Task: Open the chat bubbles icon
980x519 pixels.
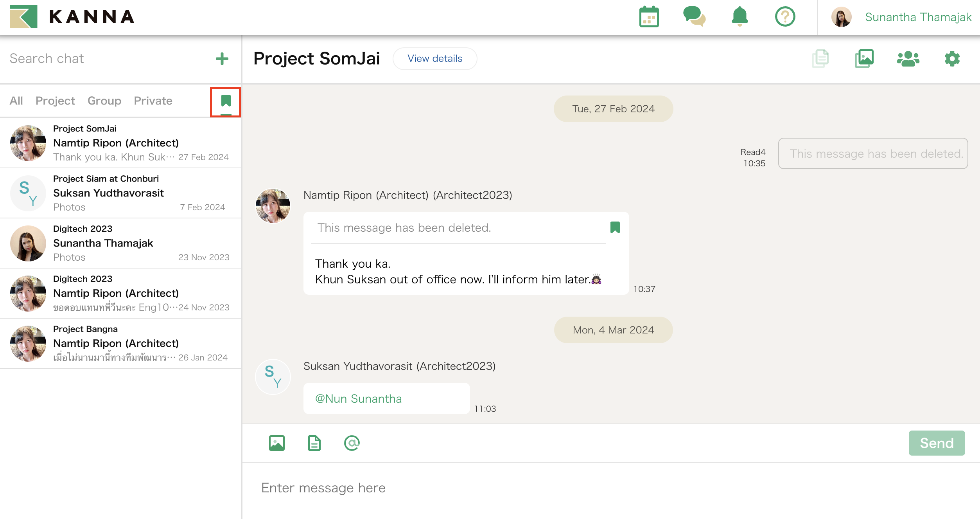Action: (x=694, y=16)
